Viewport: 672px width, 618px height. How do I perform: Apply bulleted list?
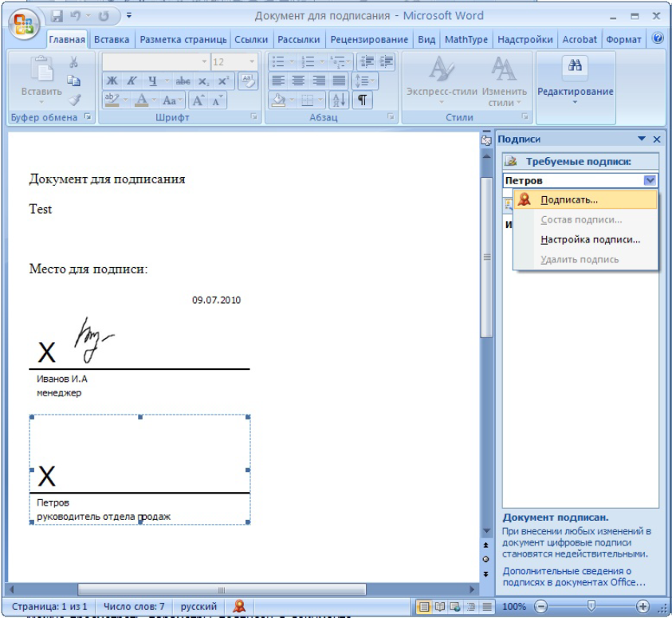(x=278, y=61)
